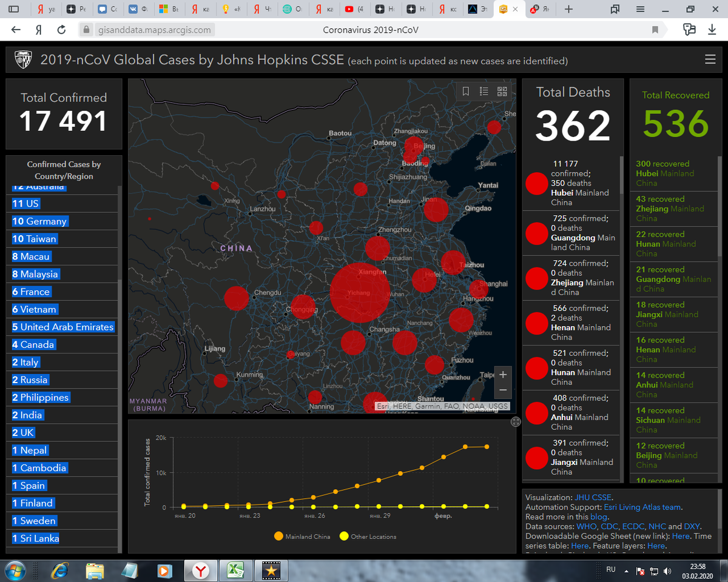The width and height of the screenshot is (728, 582).
Task: Switch RU input language indicator
Action: point(612,570)
